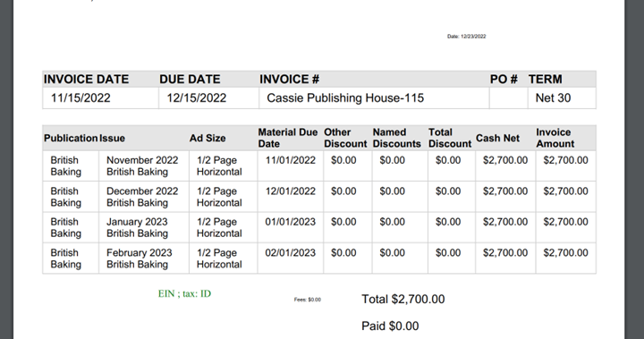This screenshot has width=644, height=339.
Task: Click the Publication column header
Action: 71,138
